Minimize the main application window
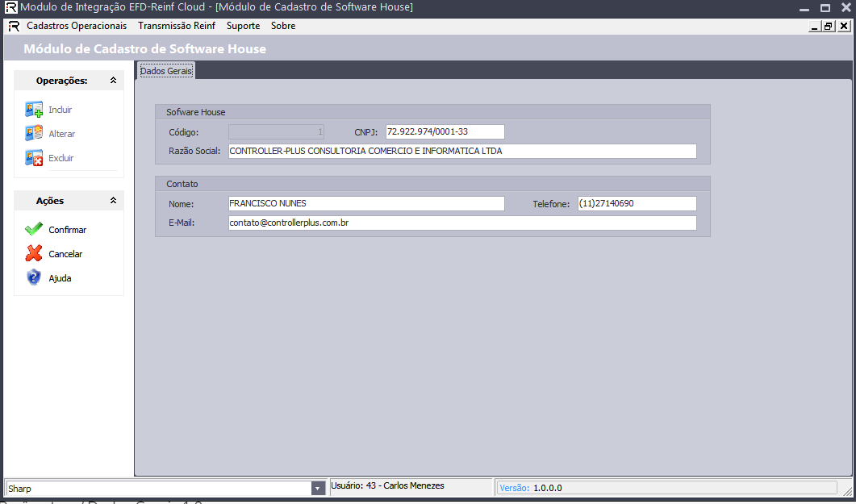856x504 pixels. [804, 8]
